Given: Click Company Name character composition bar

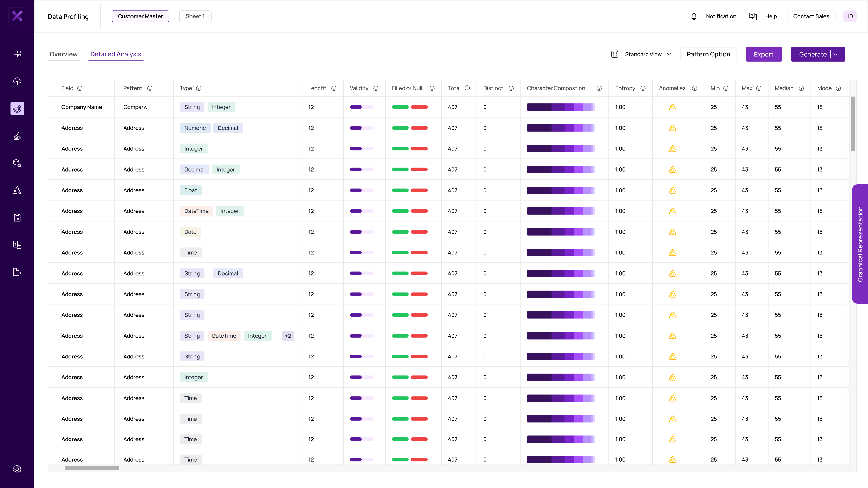Looking at the screenshot, I should (x=561, y=107).
